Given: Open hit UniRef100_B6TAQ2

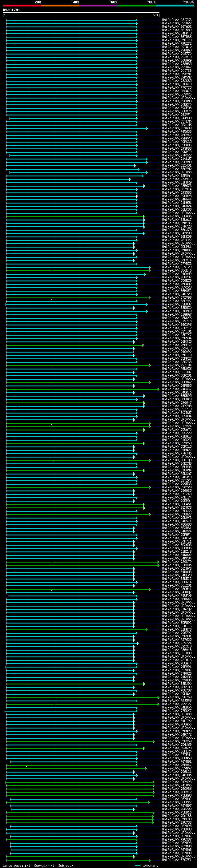Looking at the screenshot, I should tap(176, 26).
